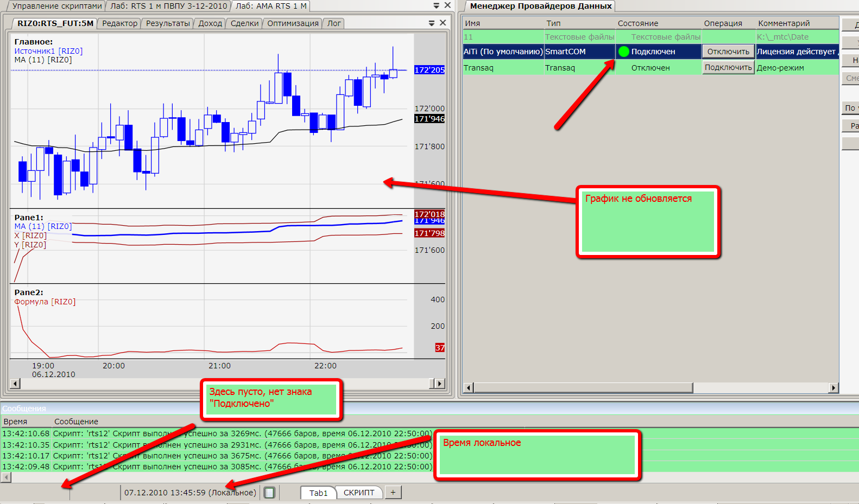Image resolution: width=859 pixels, height=504 pixels.
Task: Close the RIZ0:RTS_FUT:5M inner tab panel
Action: pyautogui.click(x=443, y=23)
